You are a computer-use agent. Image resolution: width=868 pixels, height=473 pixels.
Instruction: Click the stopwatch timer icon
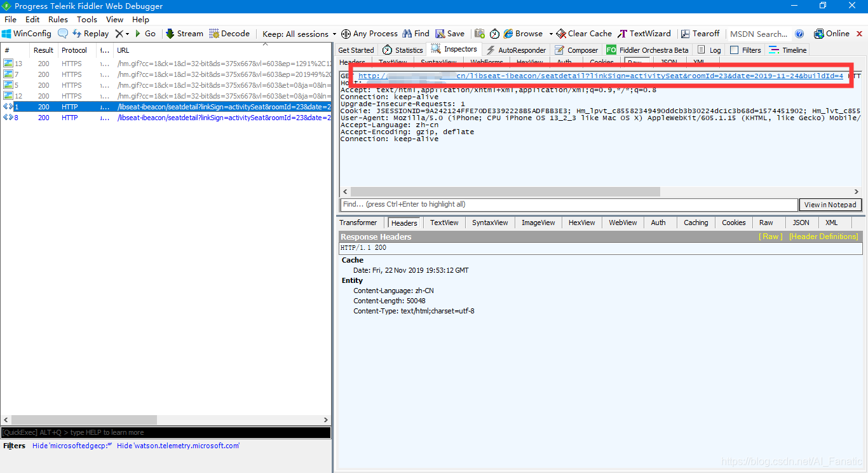(494, 34)
